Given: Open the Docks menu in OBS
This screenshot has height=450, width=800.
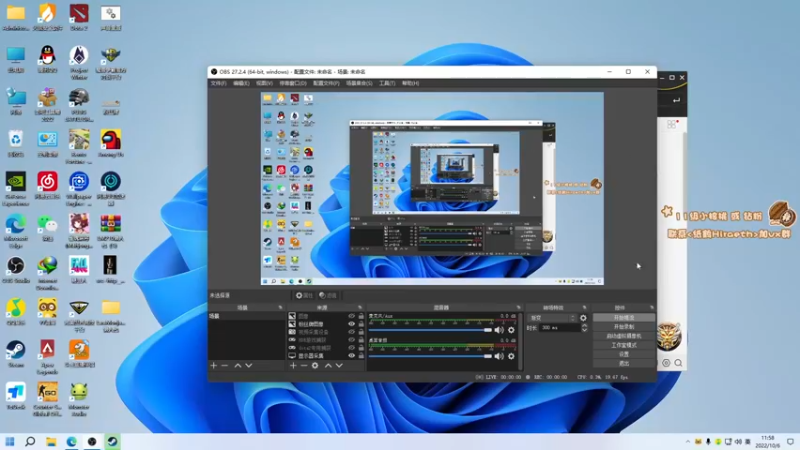Looking at the screenshot, I should pos(293,83).
